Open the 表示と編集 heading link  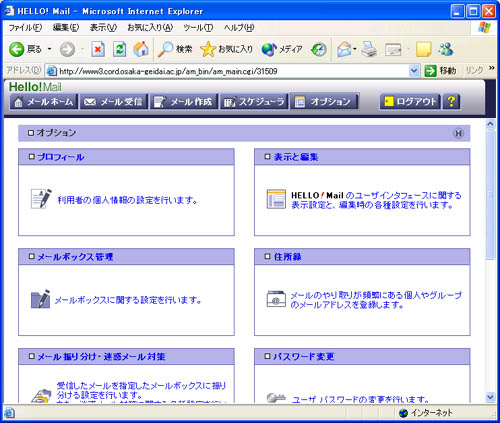click(296, 157)
